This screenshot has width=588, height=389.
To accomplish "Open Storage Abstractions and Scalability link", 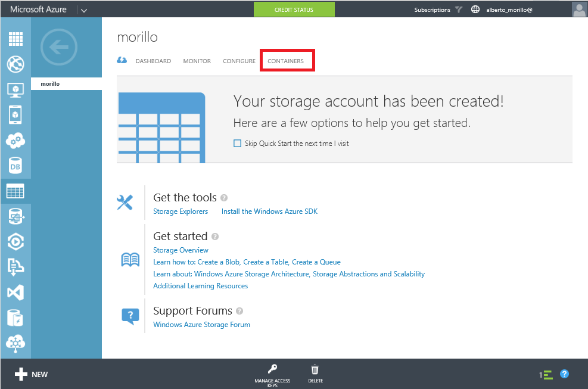I will coord(369,274).
